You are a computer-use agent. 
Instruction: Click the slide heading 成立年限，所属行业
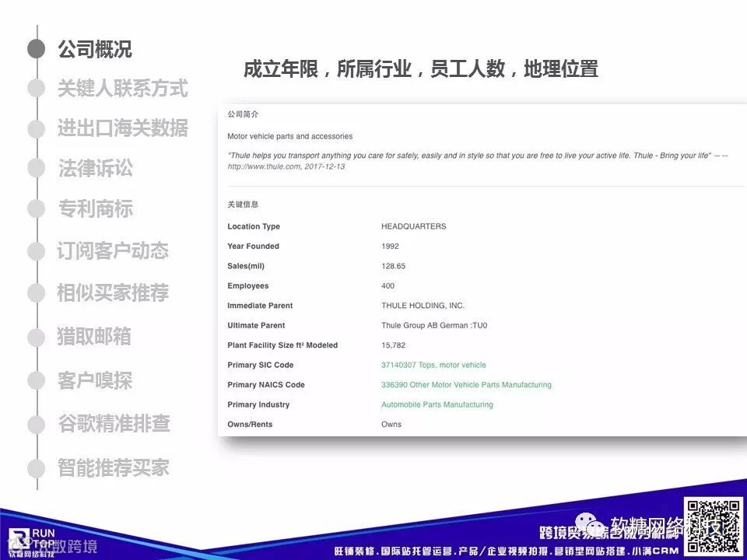click(421, 69)
